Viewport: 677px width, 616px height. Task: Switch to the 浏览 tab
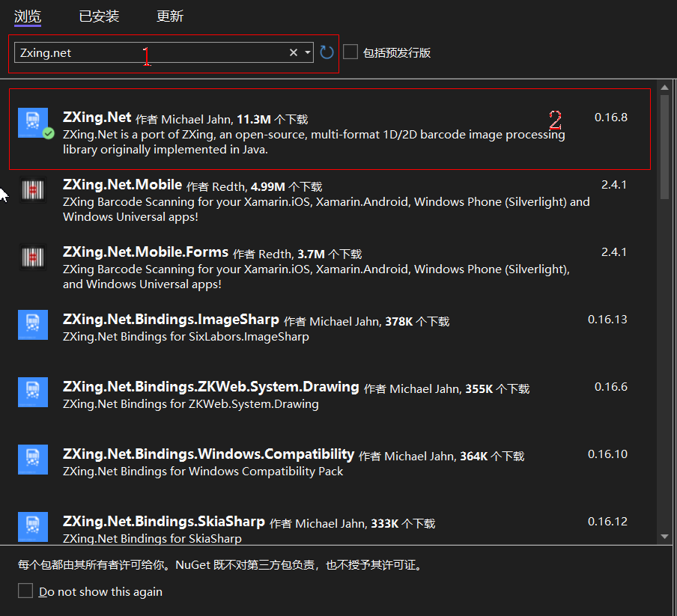tap(28, 16)
